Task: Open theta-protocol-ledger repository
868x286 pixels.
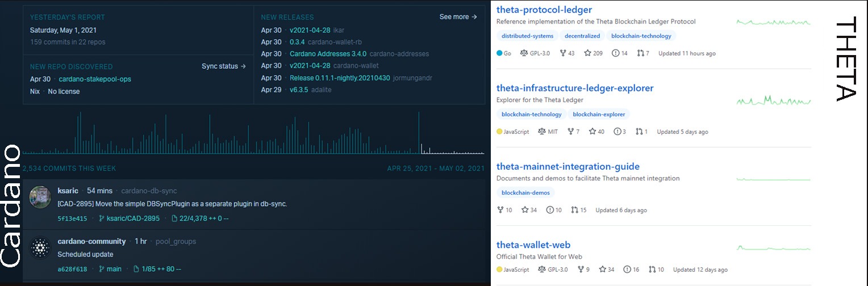Action: point(544,10)
